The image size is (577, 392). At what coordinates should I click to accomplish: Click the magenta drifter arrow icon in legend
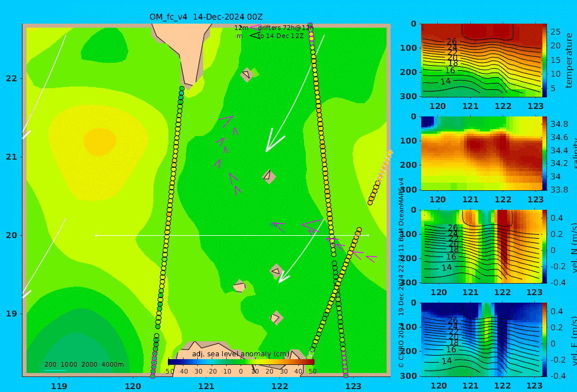pyautogui.click(x=254, y=27)
